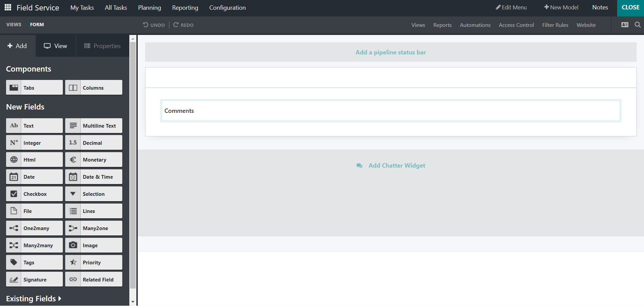Select the Date new field
Image resolution: width=644 pixels, height=306 pixels.
tap(34, 177)
